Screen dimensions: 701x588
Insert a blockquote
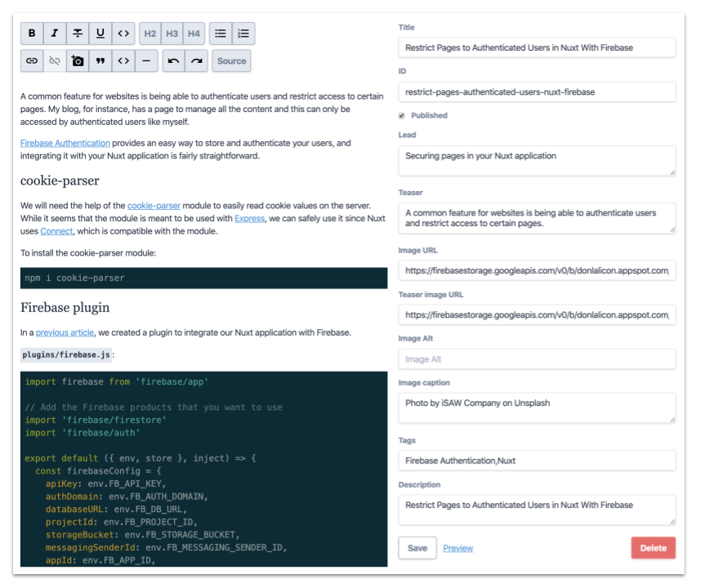100,60
